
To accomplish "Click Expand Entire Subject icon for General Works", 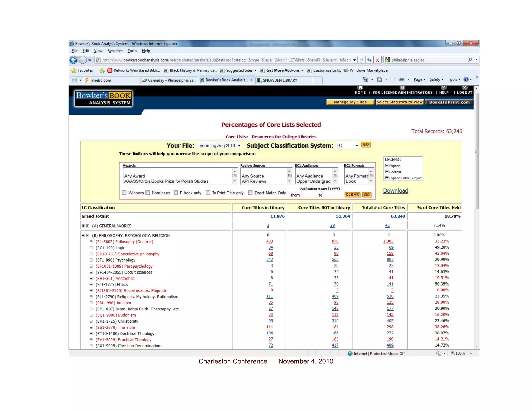I will 83,226.
